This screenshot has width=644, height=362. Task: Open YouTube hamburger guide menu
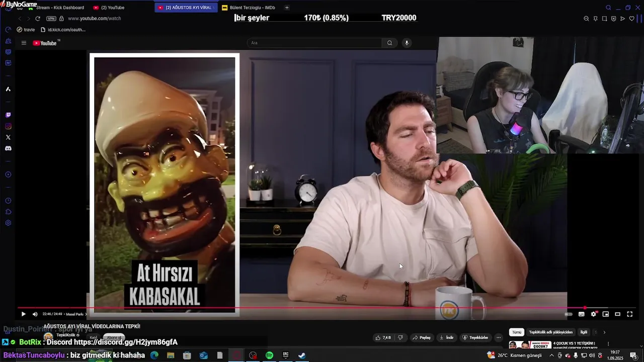tap(24, 43)
